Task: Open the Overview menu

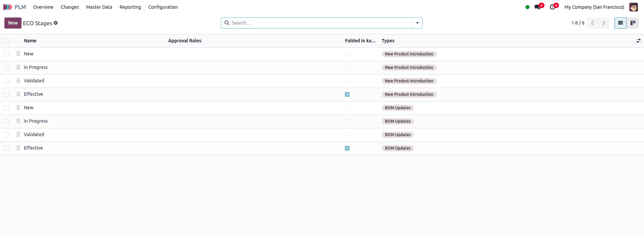Action: pyautogui.click(x=43, y=7)
